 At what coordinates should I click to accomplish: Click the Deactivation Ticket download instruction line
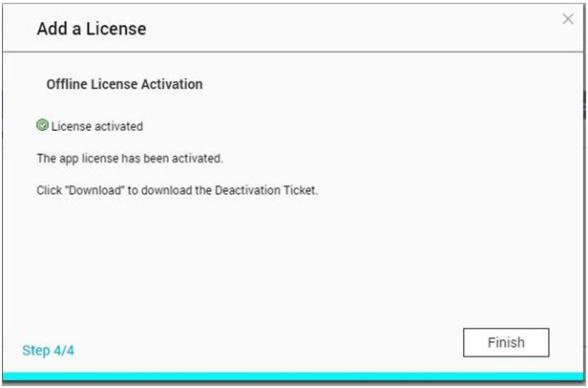(177, 190)
